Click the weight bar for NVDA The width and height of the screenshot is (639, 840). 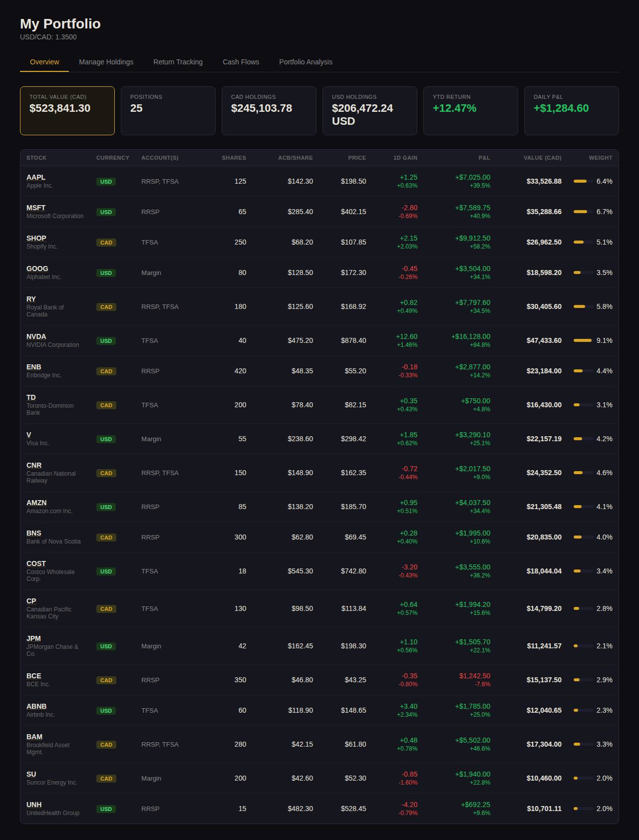[583, 340]
